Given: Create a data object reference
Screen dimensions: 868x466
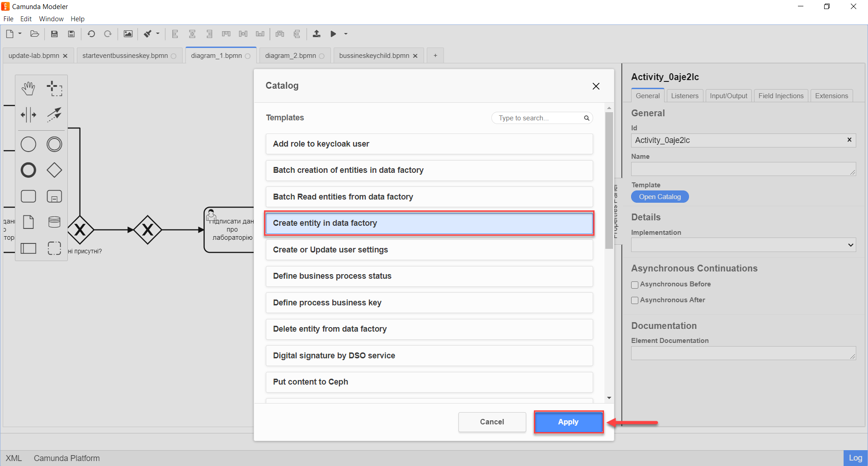Looking at the screenshot, I should (x=28, y=222).
